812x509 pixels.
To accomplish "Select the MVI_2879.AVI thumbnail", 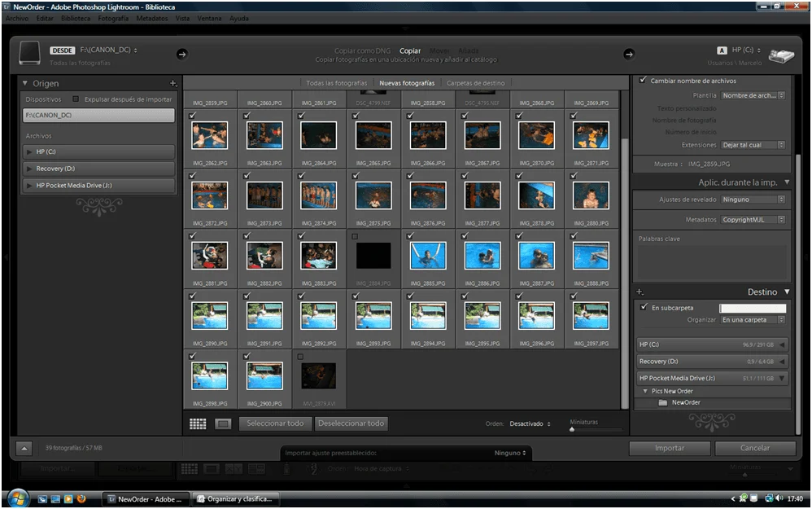I will click(318, 375).
